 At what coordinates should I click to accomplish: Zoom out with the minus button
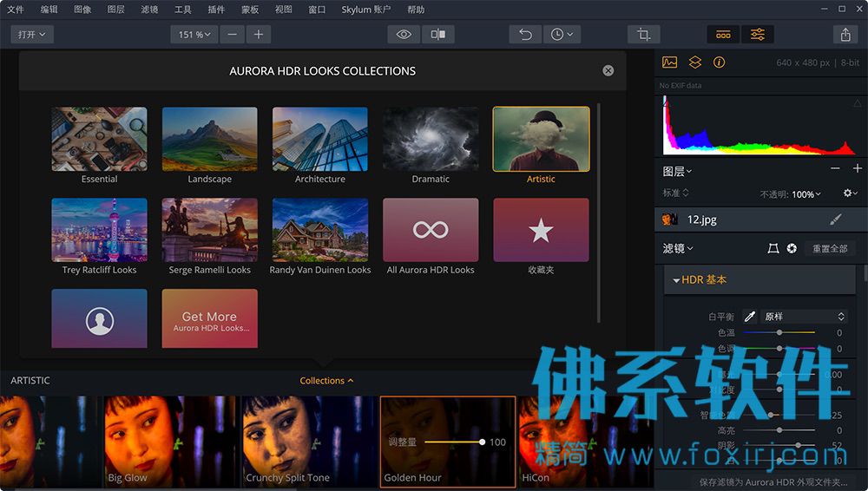[x=232, y=35]
